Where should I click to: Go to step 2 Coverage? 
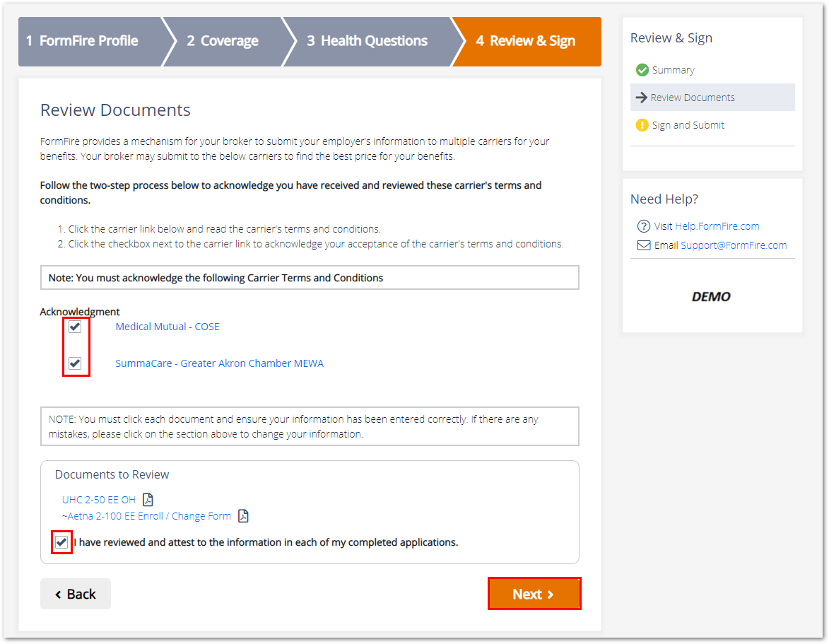tap(223, 41)
